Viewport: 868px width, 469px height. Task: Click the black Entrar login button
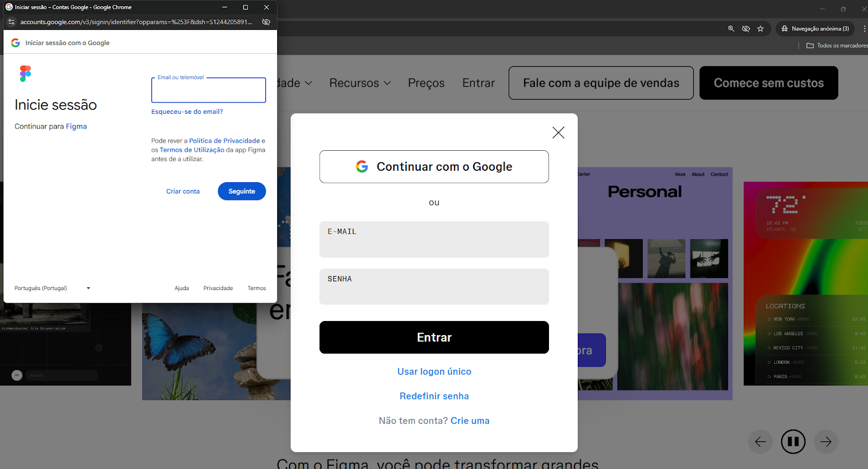pos(434,337)
